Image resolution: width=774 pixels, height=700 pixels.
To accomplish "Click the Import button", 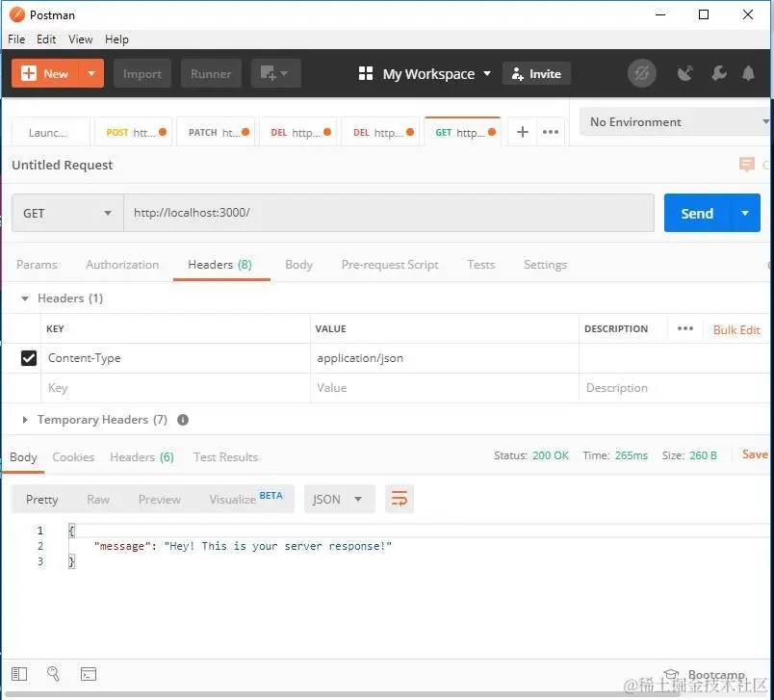I will coord(142,73).
